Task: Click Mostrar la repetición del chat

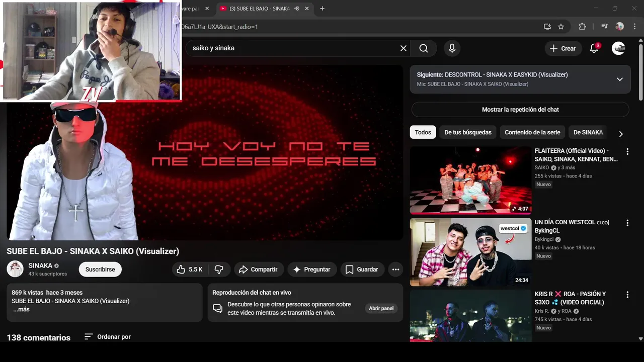Action: pos(520,110)
